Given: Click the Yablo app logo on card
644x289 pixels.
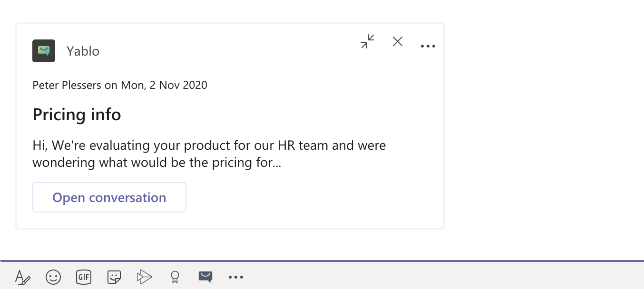Looking at the screenshot, I should pos(44,51).
